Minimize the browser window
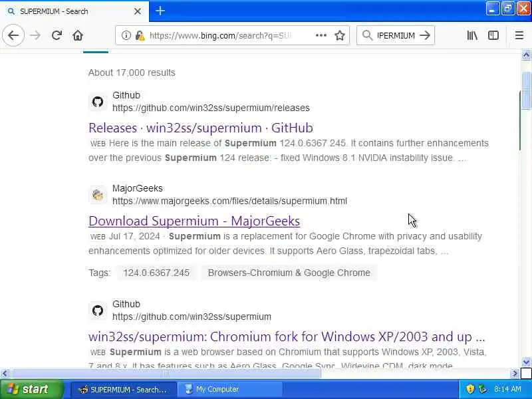 (492, 9)
